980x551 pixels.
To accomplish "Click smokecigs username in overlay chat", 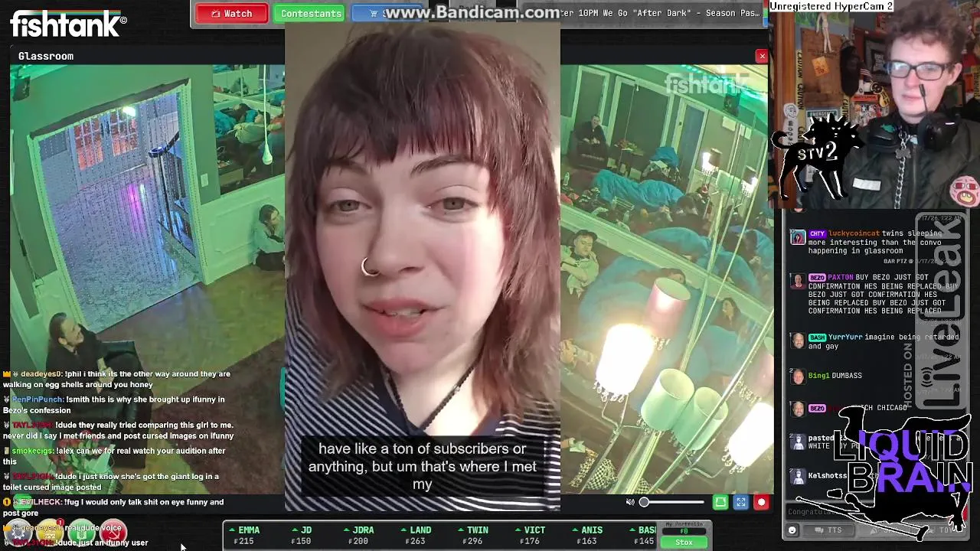I will pos(32,451).
